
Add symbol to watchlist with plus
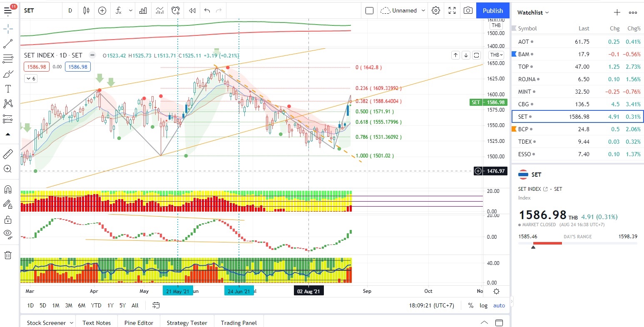click(617, 12)
